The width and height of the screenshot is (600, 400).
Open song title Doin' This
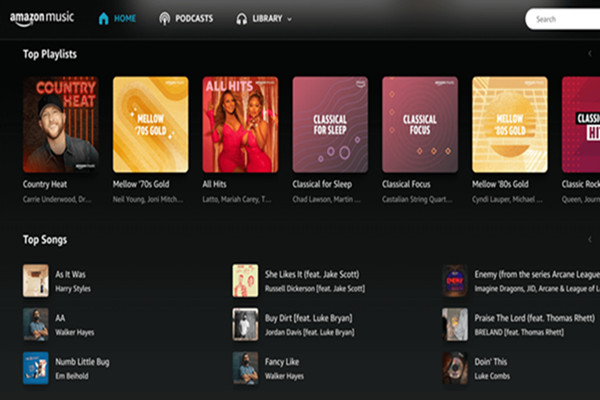pos(491,362)
